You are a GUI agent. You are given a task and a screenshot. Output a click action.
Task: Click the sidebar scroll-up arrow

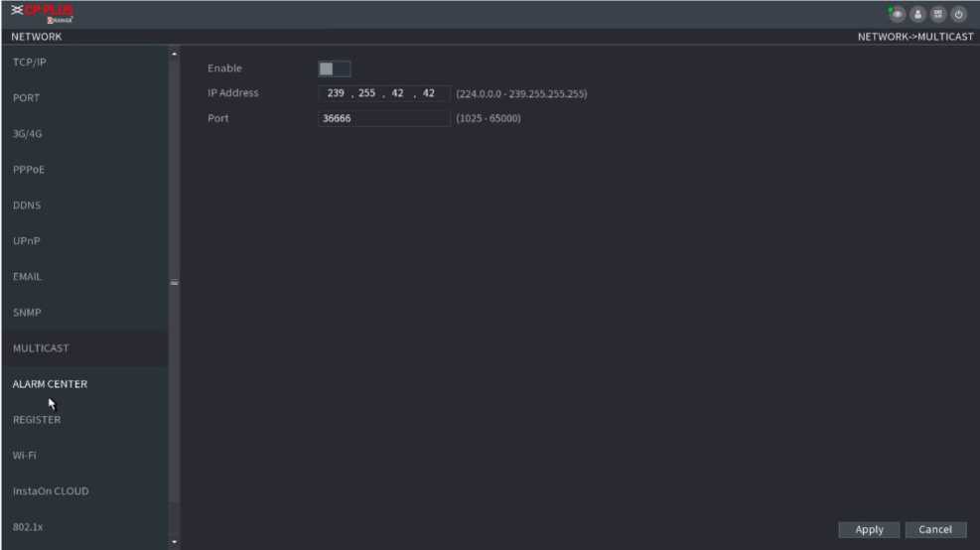[175, 53]
